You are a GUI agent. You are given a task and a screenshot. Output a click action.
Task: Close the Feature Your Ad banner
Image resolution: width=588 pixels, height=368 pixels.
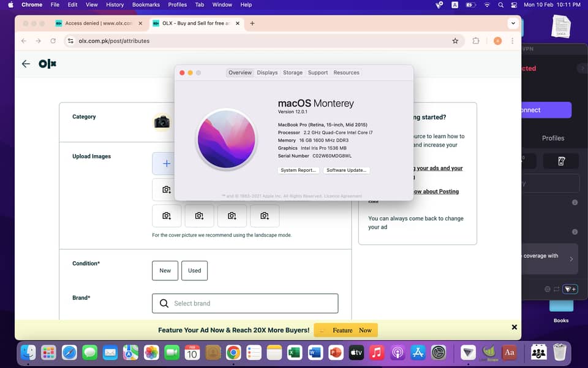[x=514, y=328]
